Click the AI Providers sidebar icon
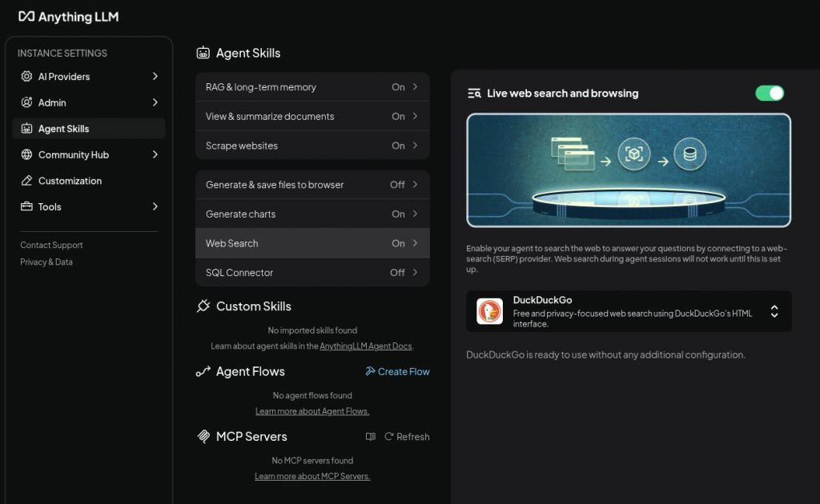The image size is (820, 504). 27,77
